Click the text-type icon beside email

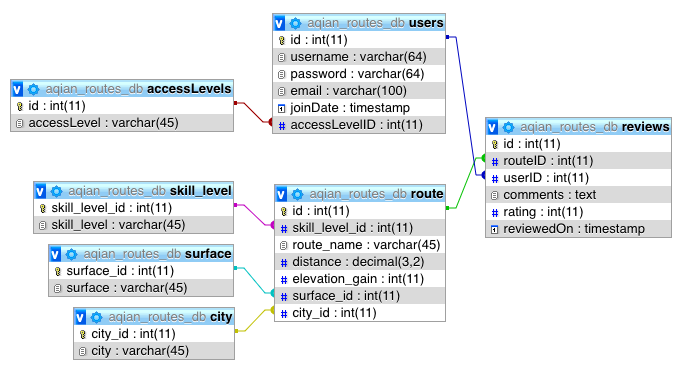[x=281, y=91]
